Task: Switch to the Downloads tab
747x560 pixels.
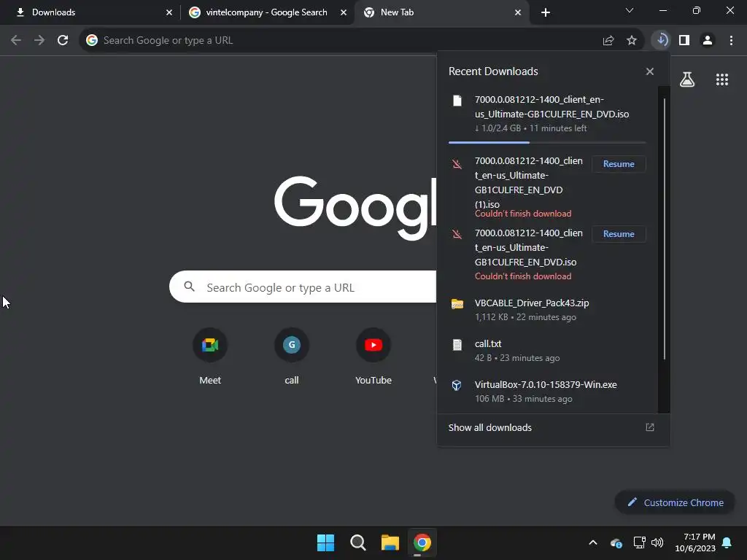Action: pos(90,12)
